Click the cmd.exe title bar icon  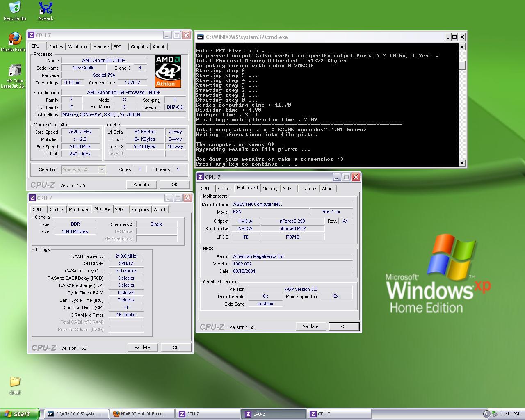point(200,37)
